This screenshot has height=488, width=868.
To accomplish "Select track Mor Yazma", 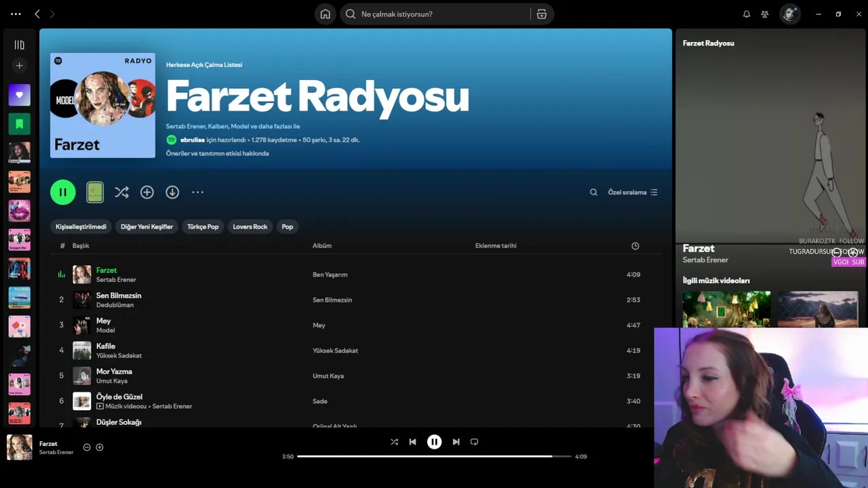I will [114, 371].
